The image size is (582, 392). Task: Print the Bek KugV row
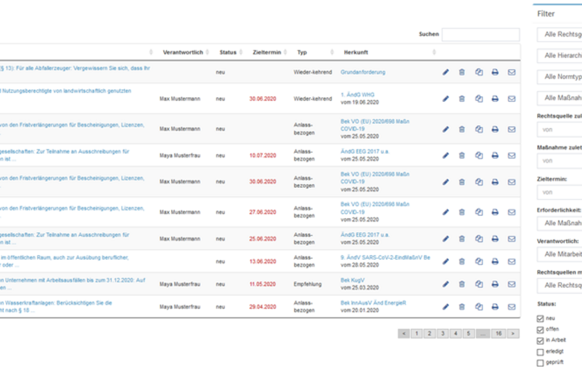(495, 284)
